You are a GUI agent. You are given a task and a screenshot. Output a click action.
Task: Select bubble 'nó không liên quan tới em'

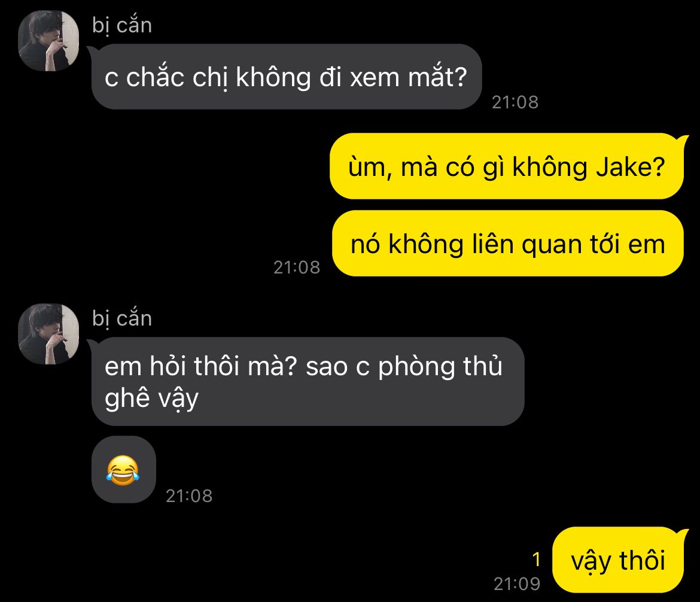(508, 244)
